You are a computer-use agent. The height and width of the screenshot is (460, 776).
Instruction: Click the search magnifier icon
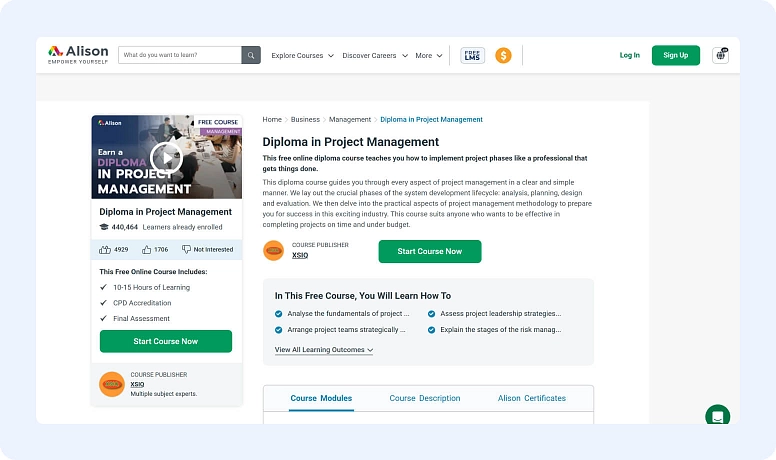[251, 55]
